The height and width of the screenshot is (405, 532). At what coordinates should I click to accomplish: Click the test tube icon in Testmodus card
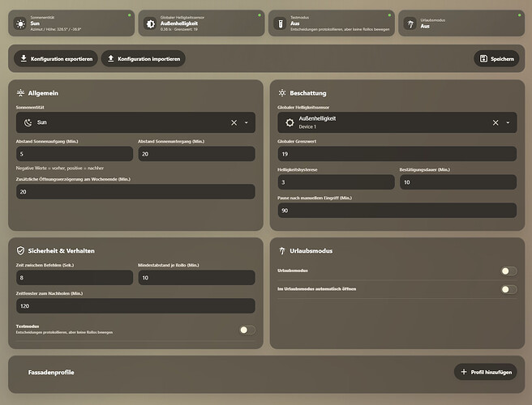[x=281, y=23]
